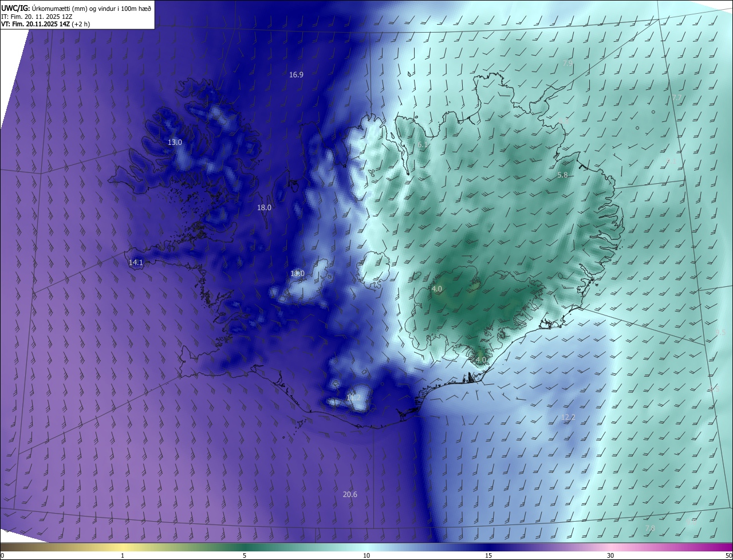
Task: Click the colour scale tick label 0
Action: tap(2, 556)
